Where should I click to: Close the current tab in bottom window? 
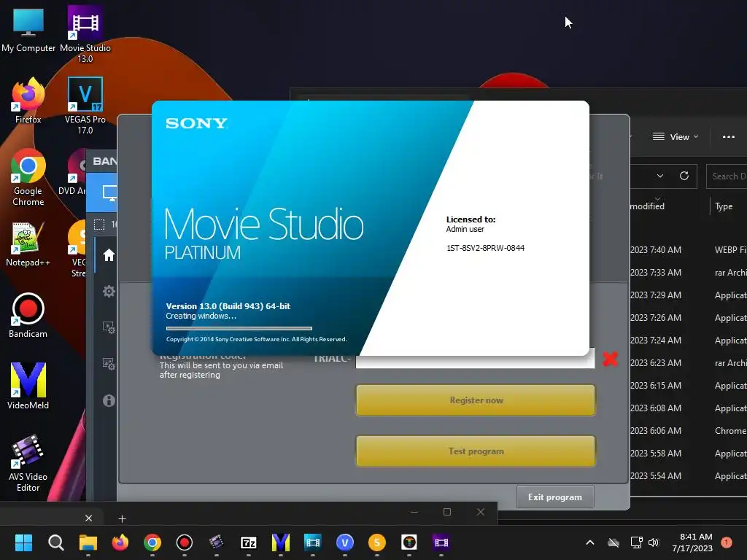88,518
